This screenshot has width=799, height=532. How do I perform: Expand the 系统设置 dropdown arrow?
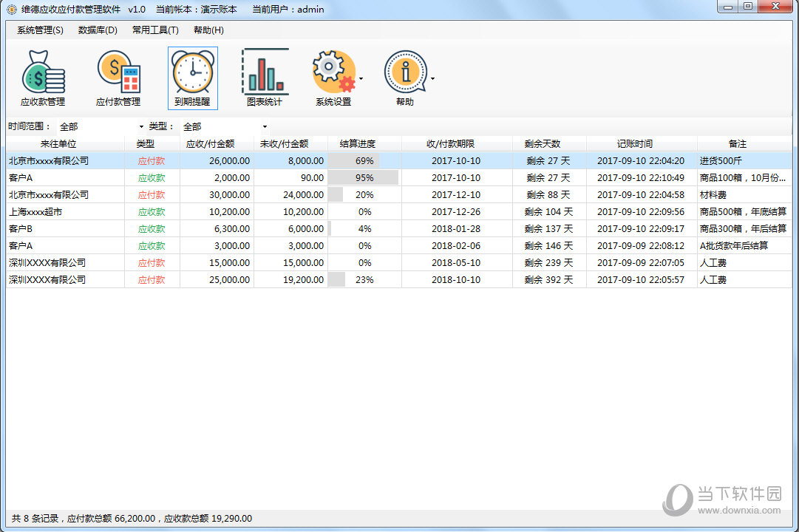pos(361,78)
